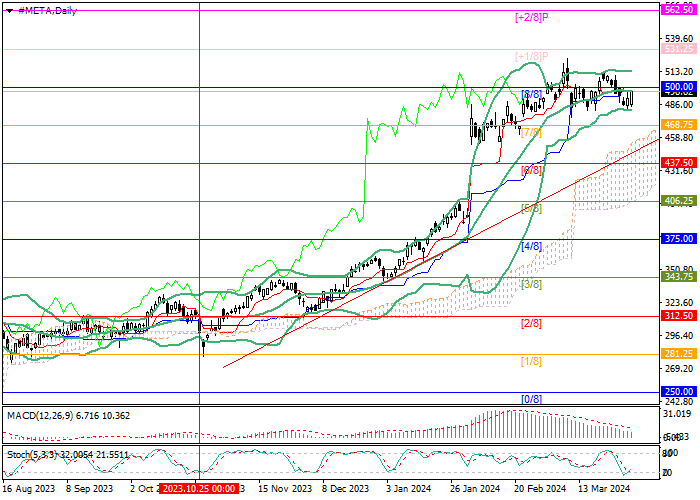
Task: Click the 13 Mar 2024 date label
Action: click(x=604, y=489)
